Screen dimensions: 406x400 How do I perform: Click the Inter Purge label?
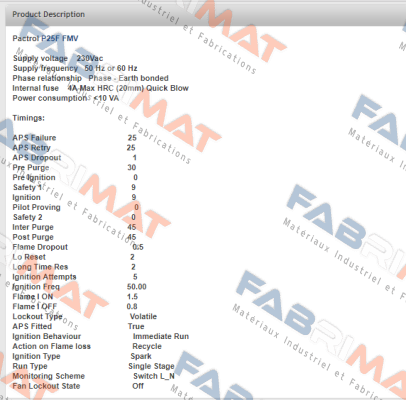33,227
